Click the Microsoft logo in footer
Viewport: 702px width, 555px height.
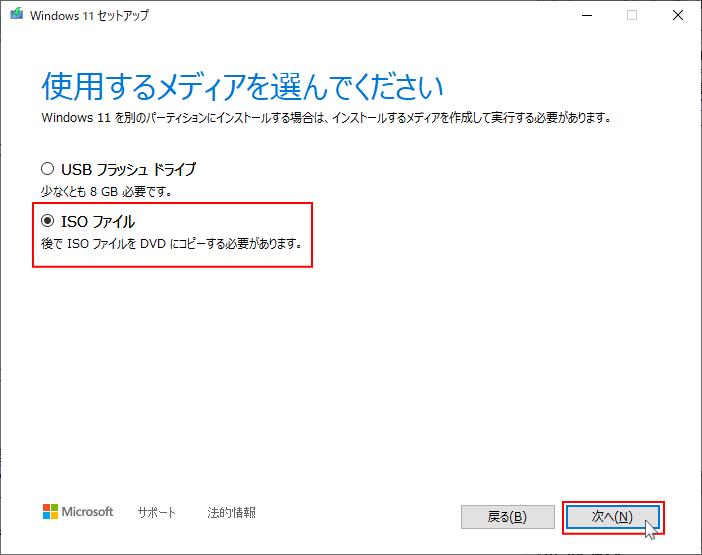point(78,512)
